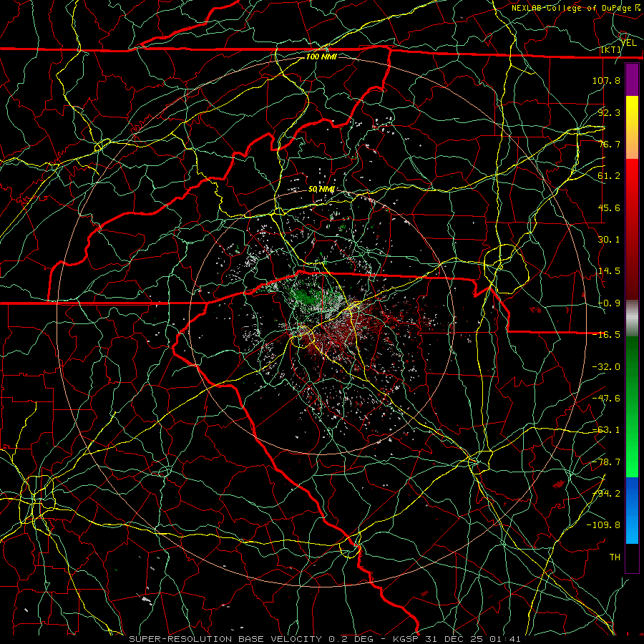The width and height of the screenshot is (644, 644).
Task: Click the 45.6 legend value
Action: coord(609,208)
